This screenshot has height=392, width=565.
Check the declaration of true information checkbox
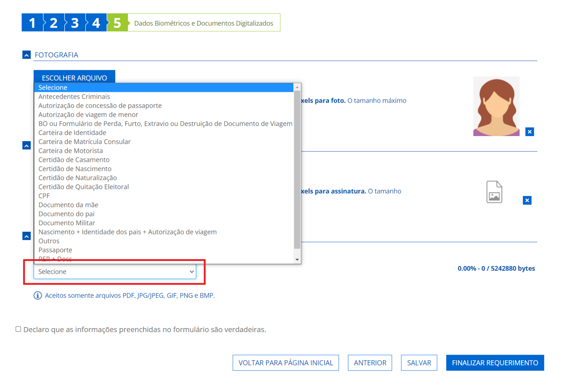[18, 329]
